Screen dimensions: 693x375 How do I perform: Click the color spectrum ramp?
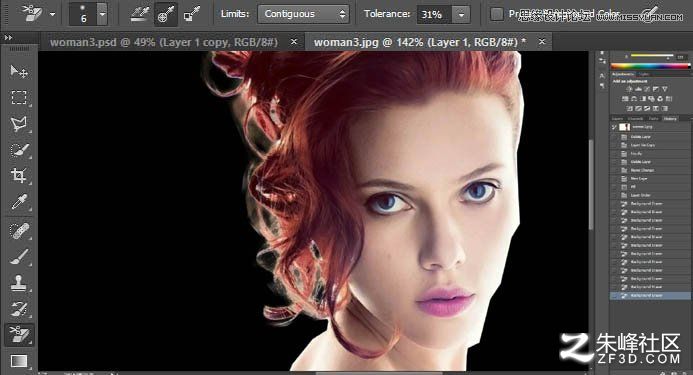pos(650,66)
